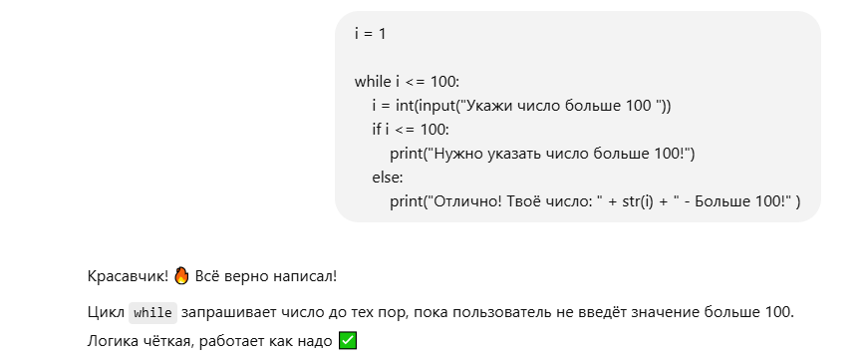Click the text - Больше 100! in the code

tap(734, 201)
